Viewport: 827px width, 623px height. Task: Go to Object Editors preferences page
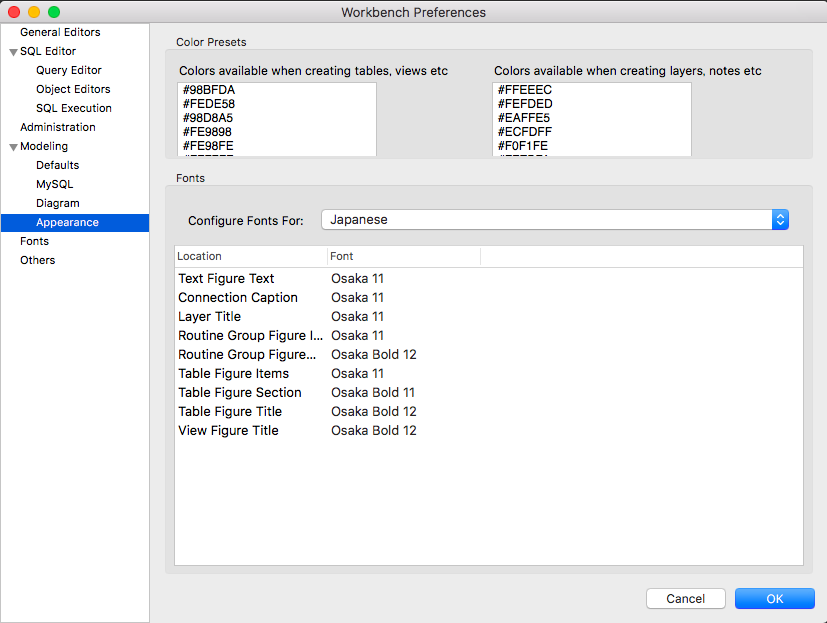tap(73, 89)
